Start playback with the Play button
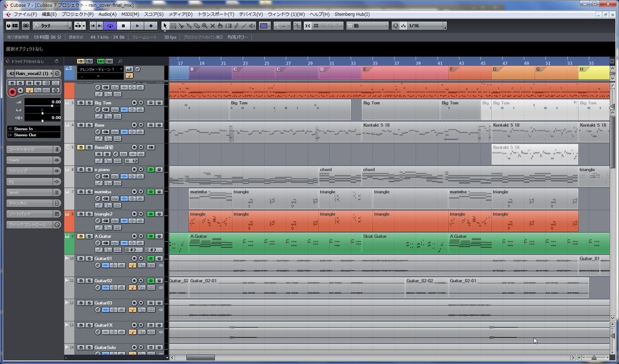Viewport: 619px width, 364px height. pyautogui.click(x=137, y=26)
